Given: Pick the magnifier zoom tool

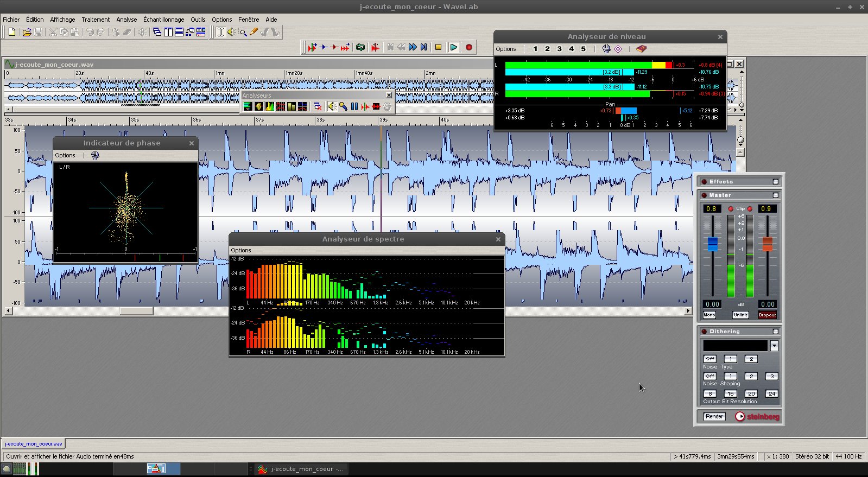Looking at the screenshot, I should tap(243, 32).
